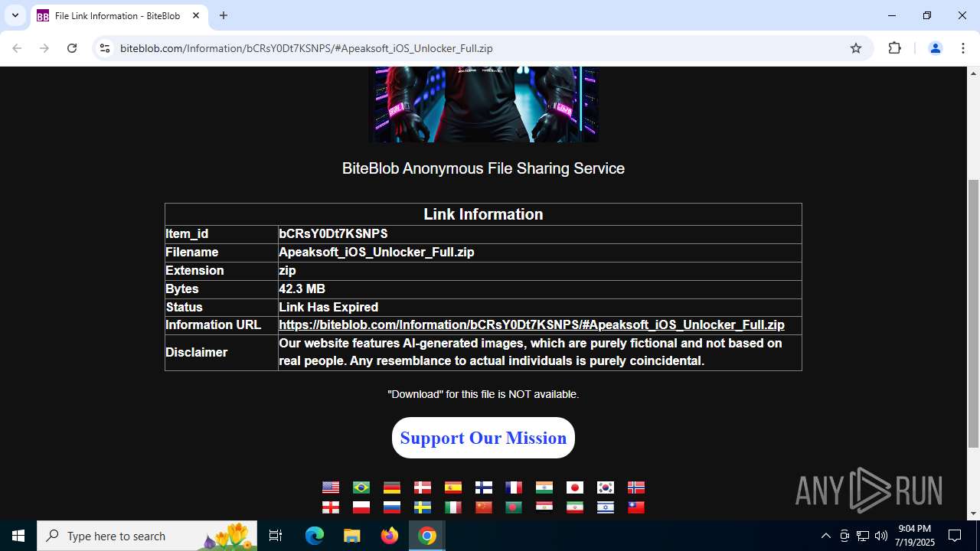980x551 pixels.
Task: Select the Sweden flag language
Action: (x=423, y=507)
